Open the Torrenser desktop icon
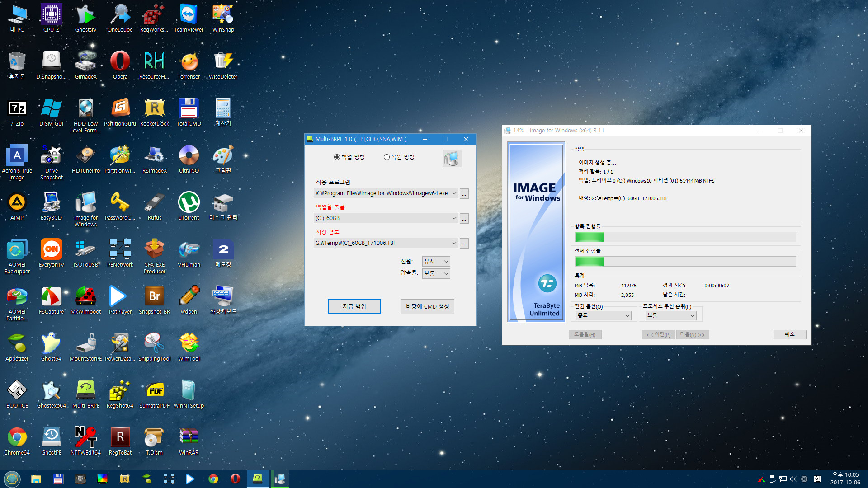This screenshot has width=868, height=488. [189, 65]
